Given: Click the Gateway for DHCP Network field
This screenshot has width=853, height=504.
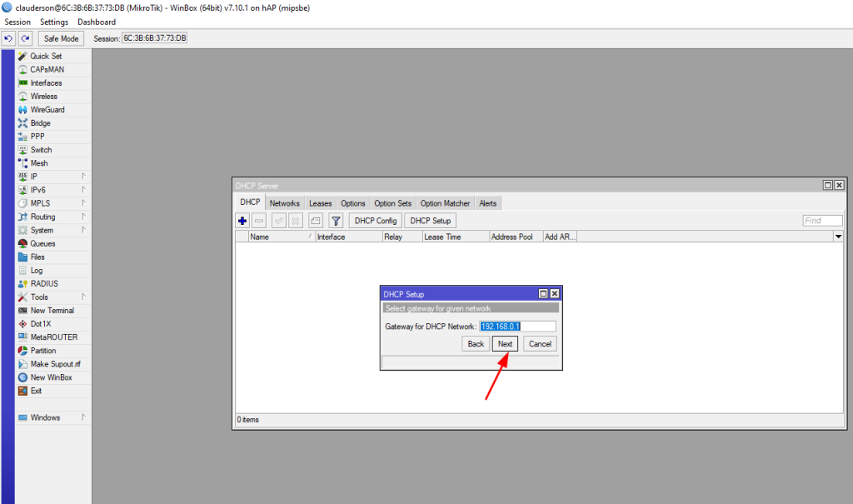Looking at the screenshot, I should [517, 327].
